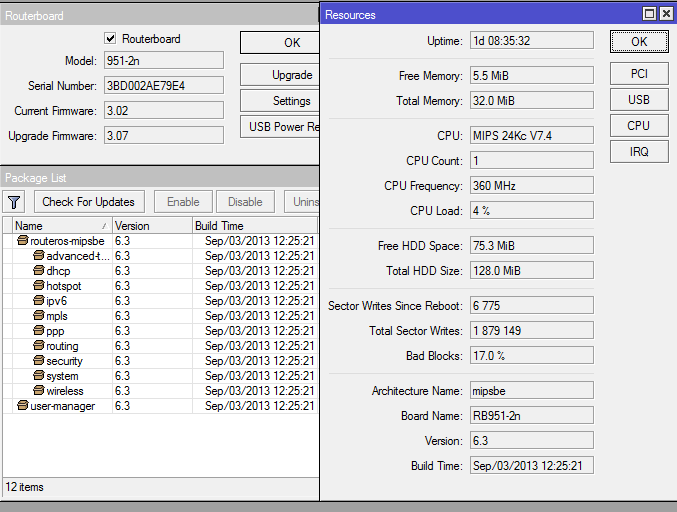The width and height of the screenshot is (677, 512).
Task: Click the user-manager package icon
Action: pyautogui.click(x=23, y=405)
